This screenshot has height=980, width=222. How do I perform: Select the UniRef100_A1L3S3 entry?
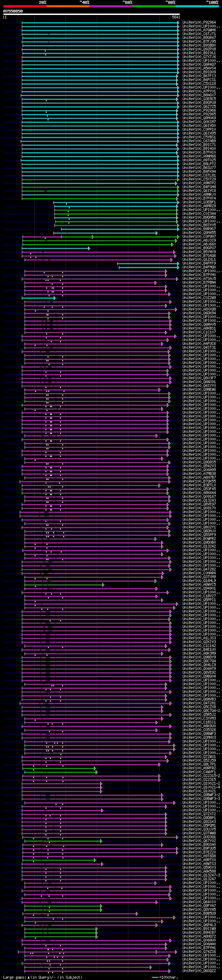(199, 638)
